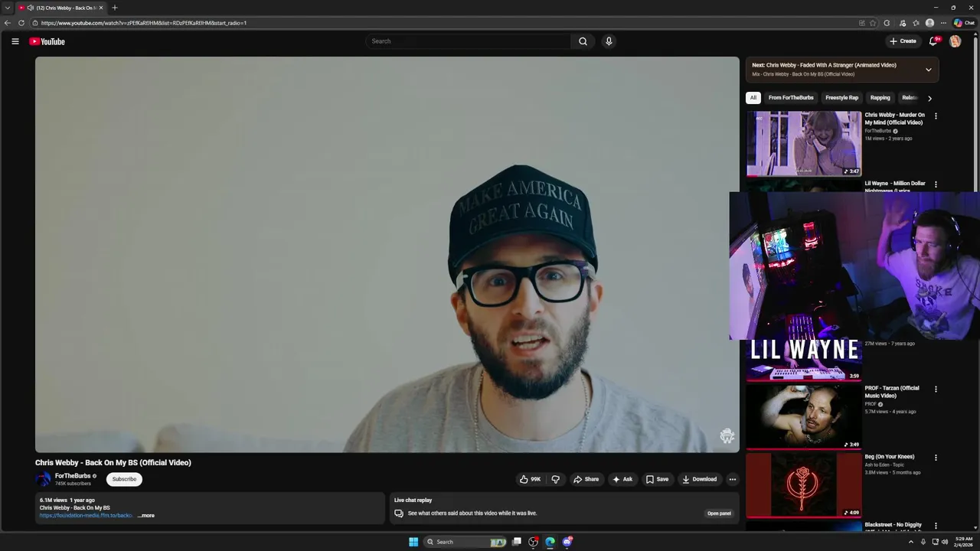Viewport: 980px width, 551px height.
Task: Click the magnifier search button
Action: [583, 41]
